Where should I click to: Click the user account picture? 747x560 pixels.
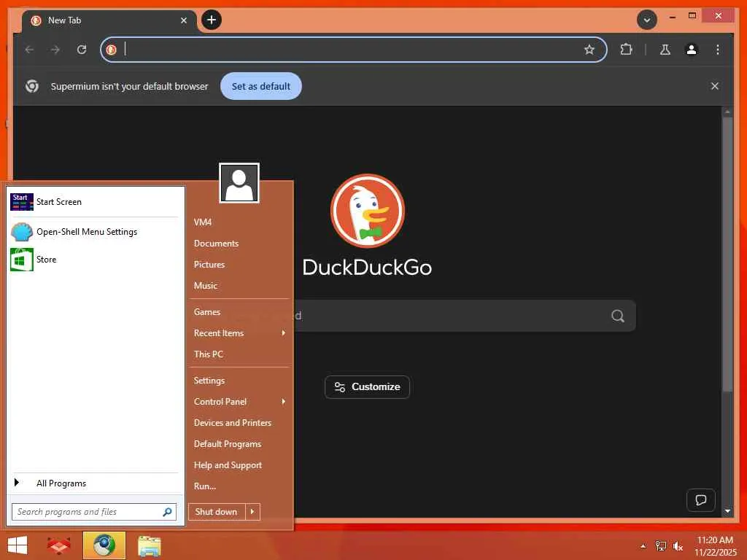[x=239, y=183]
